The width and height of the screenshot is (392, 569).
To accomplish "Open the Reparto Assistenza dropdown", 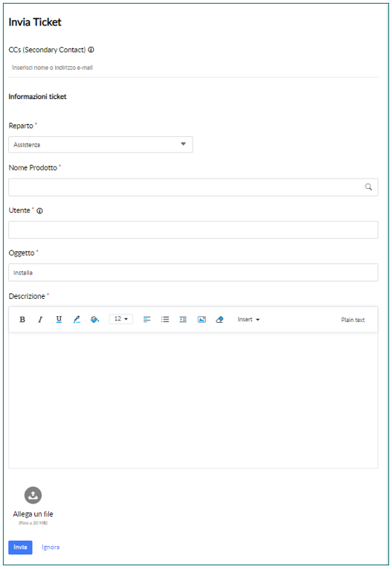I will pos(100,144).
